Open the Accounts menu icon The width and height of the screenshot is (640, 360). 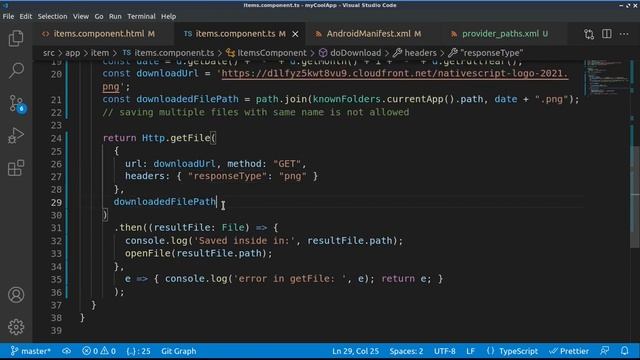point(16,295)
